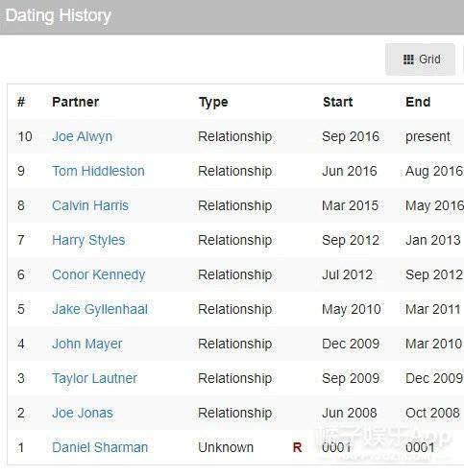Viewport: 464px width, 476px height.
Task: Go to the John Mayer link
Action: click(87, 344)
